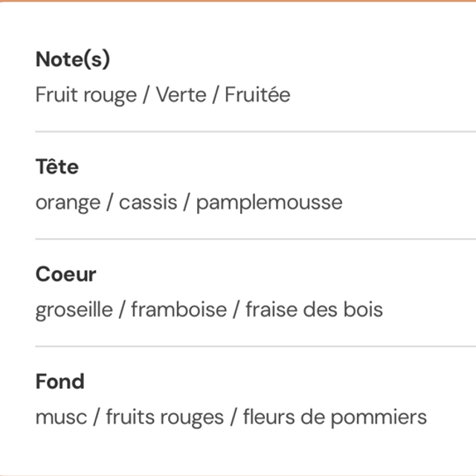Click the "Note(s)" heading

73,60
